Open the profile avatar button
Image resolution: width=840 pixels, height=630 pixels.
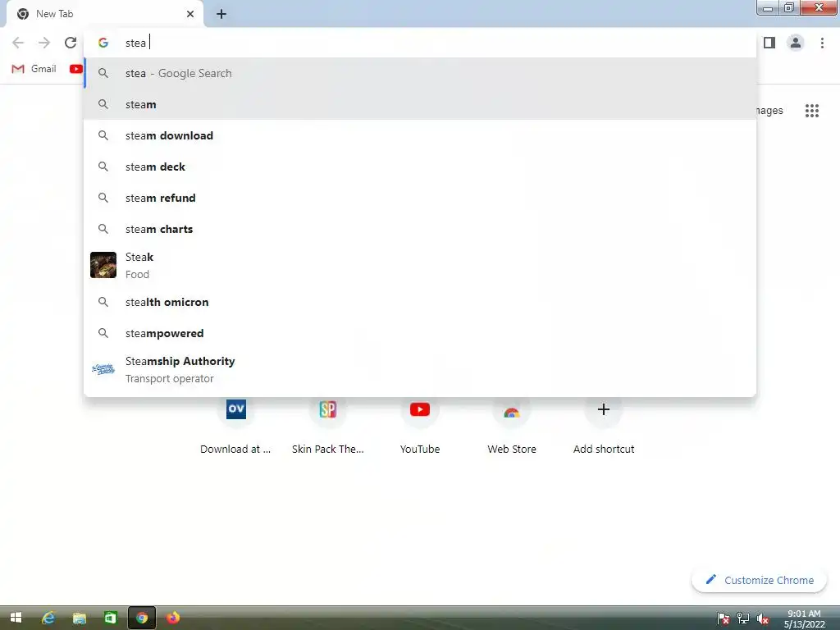(796, 43)
